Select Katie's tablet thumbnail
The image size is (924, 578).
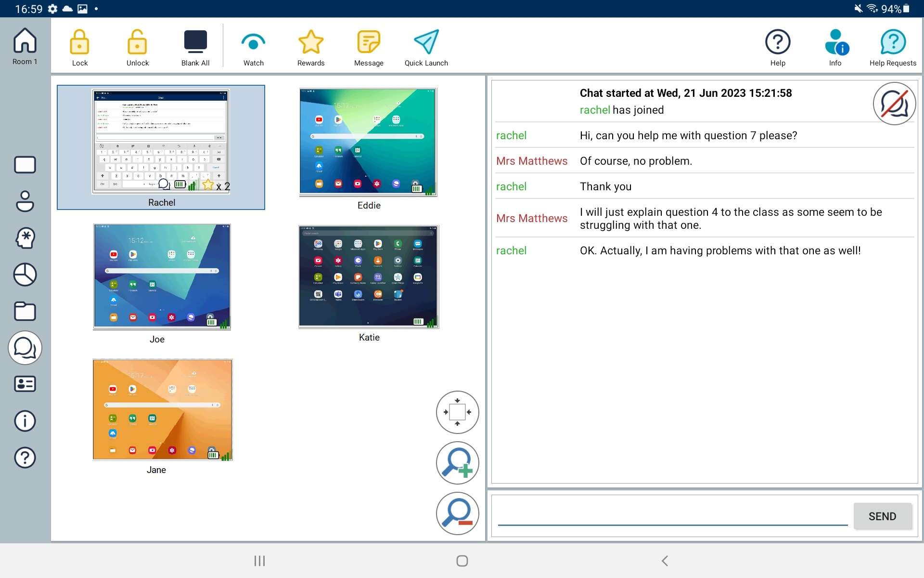(x=369, y=277)
